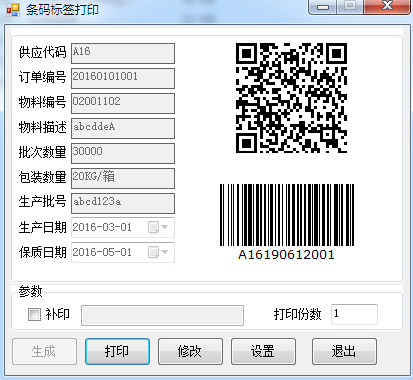The width and height of the screenshot is (413, 380).
Task: Select the 物料编号 field 02001102
Action: click(x=123, y=103)
